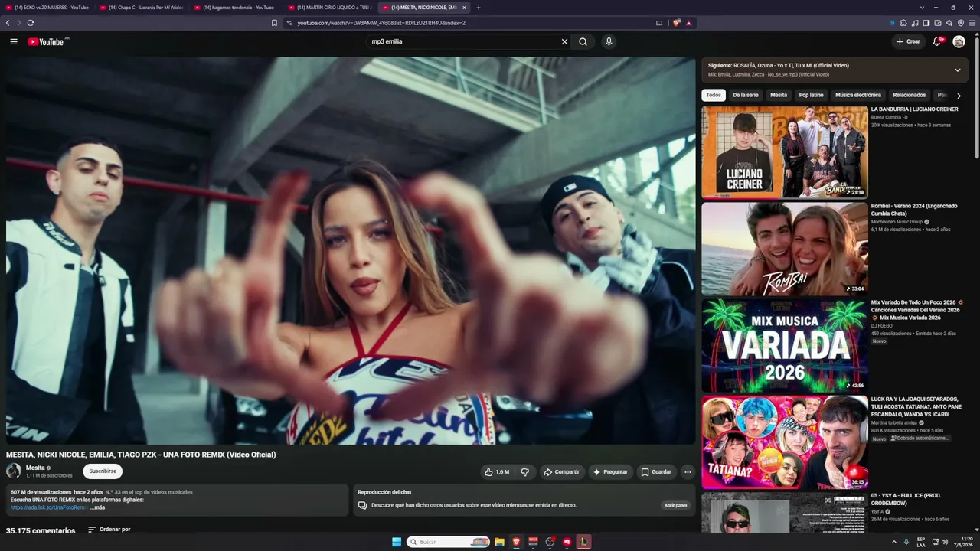This screenshot has height=551, width=980.
Task: Click the magnifier search button
Action: tap(583, 41)
